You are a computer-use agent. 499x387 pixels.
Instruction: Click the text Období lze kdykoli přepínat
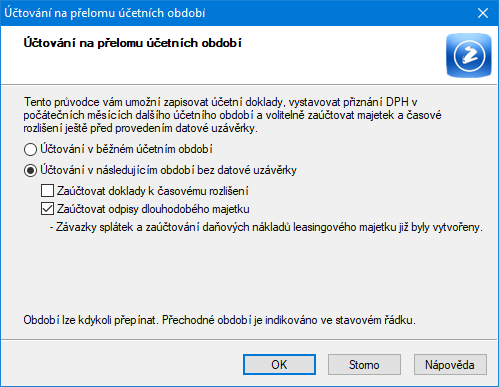[x=91, y=320]
